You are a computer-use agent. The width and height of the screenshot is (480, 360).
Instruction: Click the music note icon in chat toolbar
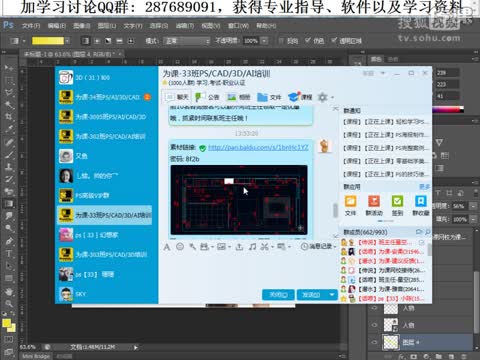coord(253,247)
